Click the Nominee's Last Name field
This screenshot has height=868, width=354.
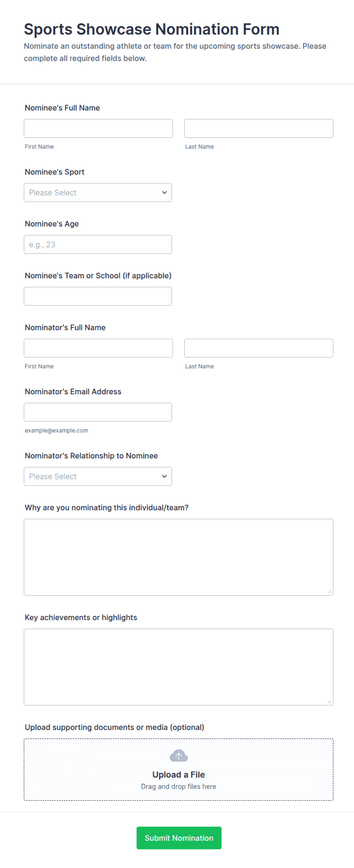pos(259,129)
